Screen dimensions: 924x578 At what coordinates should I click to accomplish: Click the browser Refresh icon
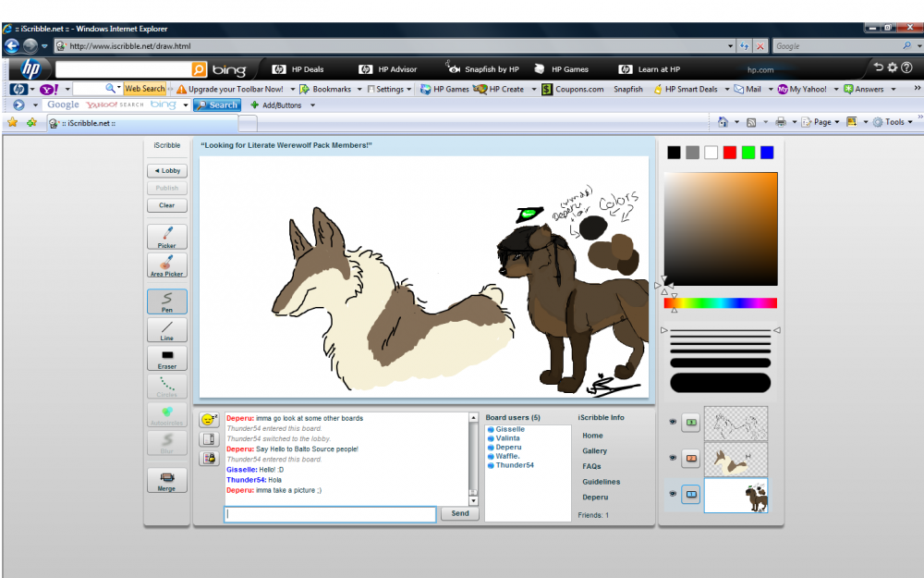[x=744, y=46]
